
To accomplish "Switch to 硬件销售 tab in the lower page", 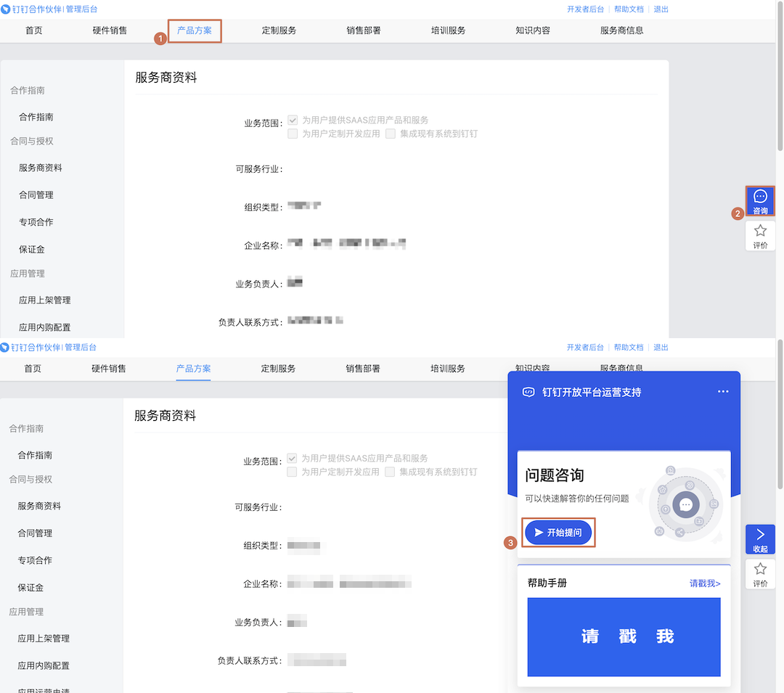I will (x=108, y=369).
